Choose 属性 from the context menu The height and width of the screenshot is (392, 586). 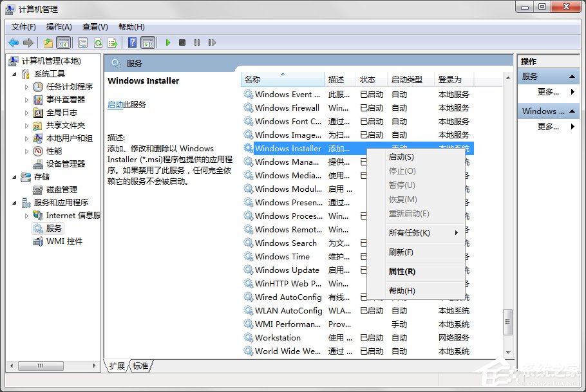[402, 272]
